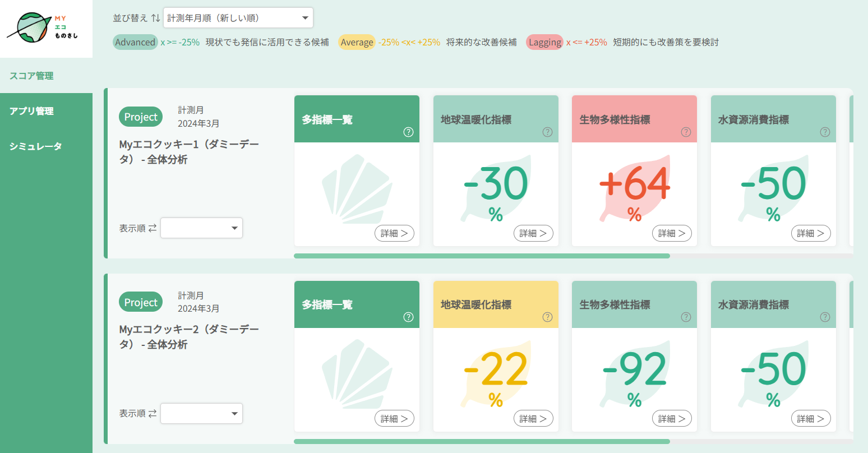
Task: Open help icon on first 地球温暖化指標 card
Action: coord(547,132)
